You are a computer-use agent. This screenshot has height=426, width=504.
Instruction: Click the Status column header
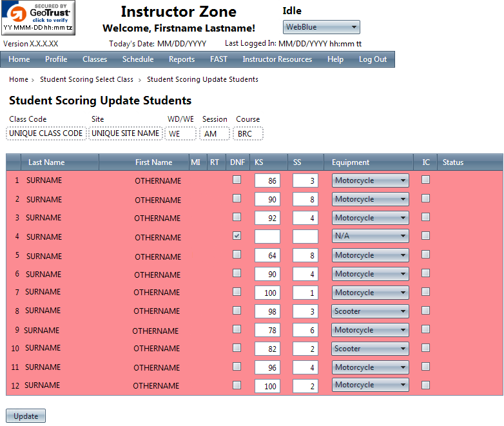(470, 162)
